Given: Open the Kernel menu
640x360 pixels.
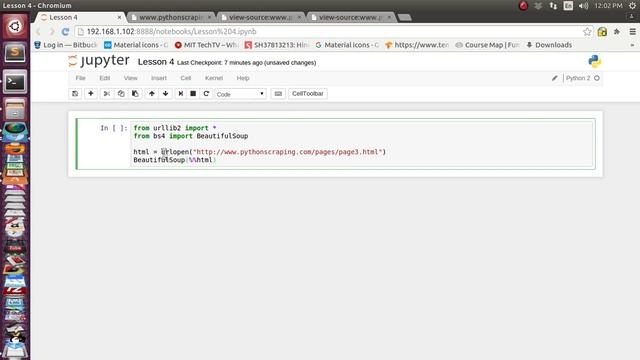Looking at the screenshot, I should tap(214, 78).
